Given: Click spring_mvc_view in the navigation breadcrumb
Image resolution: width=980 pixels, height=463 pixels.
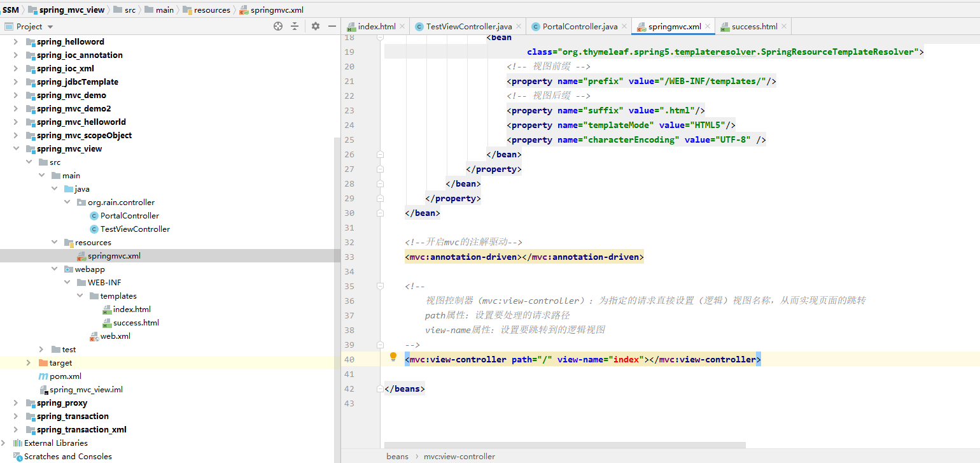Looking at the screenshot, I should [71, 10].
